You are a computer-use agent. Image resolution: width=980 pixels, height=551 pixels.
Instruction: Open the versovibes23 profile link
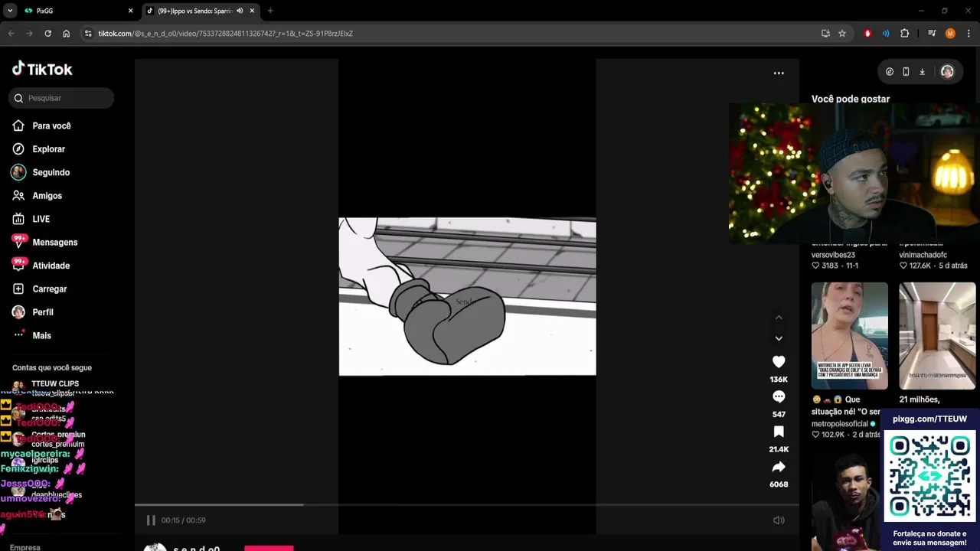(833, 255)
